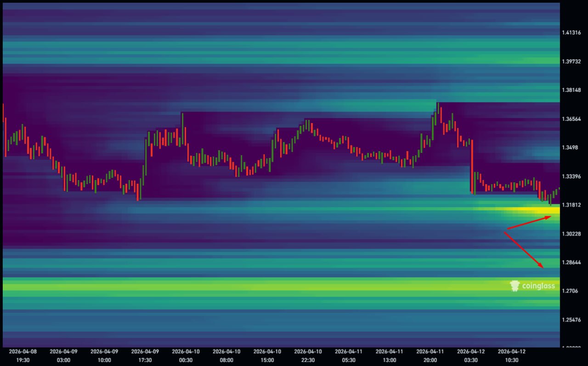Select the 2026-04-10 22:30 time label
This screenshot has height=366, width=588.
308,356
